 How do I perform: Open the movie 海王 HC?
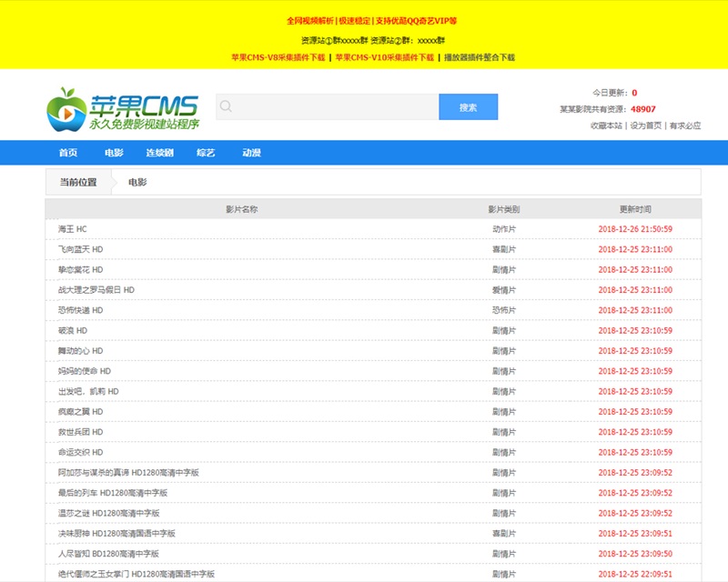(70, 229)
